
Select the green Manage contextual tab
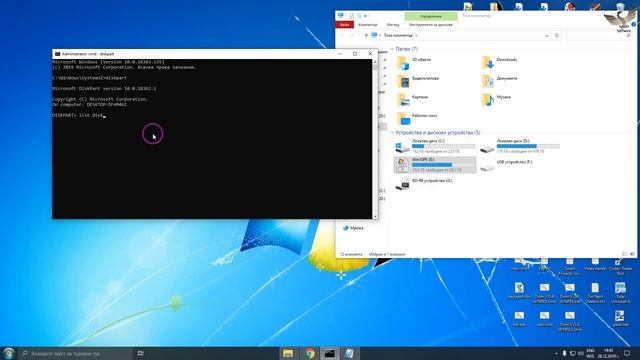[x=431, y=16]
